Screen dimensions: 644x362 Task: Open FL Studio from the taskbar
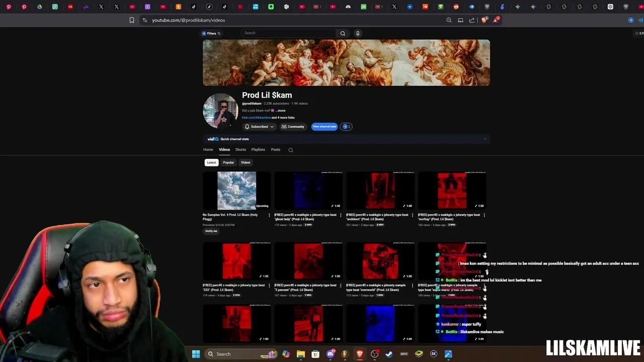[345, 354]
